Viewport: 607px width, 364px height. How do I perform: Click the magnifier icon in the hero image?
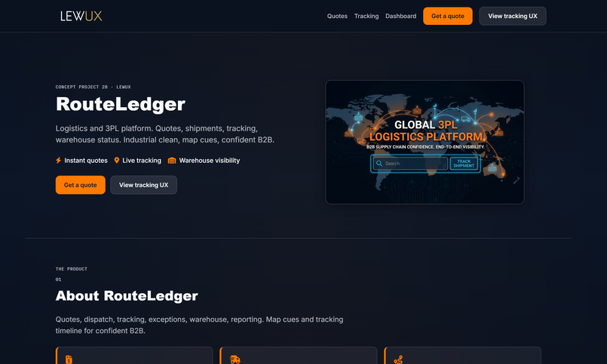tap(379, 164)
